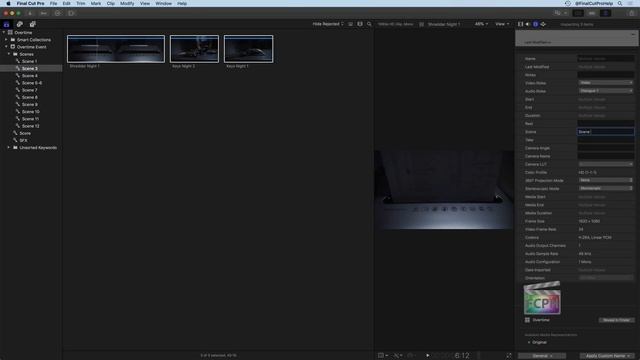The width and height of the screenshot is (640, 360).
Task: Click the Reel input field in inspector
Action: coord(606,123)
